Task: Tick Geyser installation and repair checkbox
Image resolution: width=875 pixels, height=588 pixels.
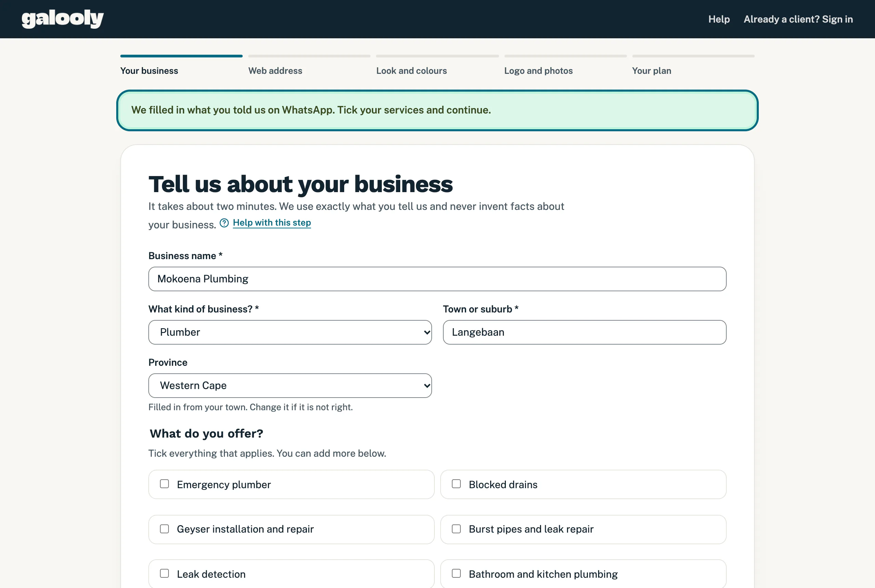Action: 164,529
